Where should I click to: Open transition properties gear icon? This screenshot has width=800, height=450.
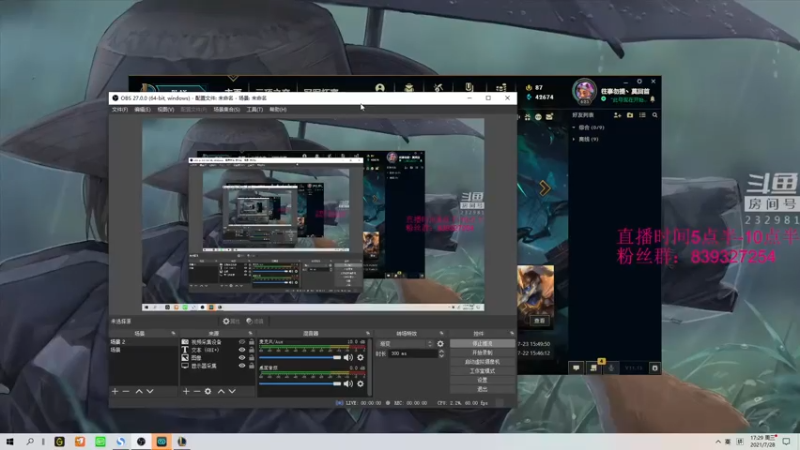[440, 344]
